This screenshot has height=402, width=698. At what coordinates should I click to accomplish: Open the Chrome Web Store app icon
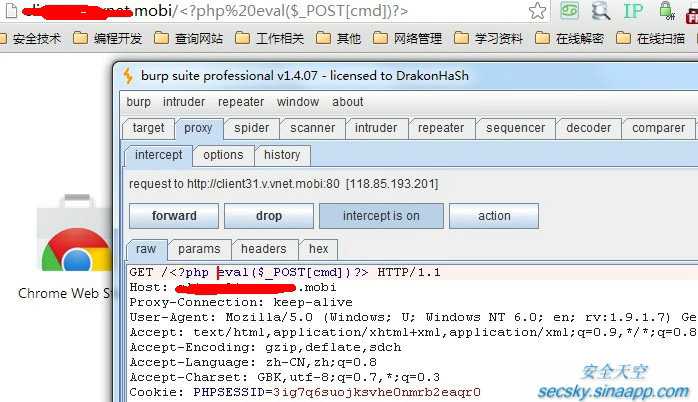coord(76,234)
